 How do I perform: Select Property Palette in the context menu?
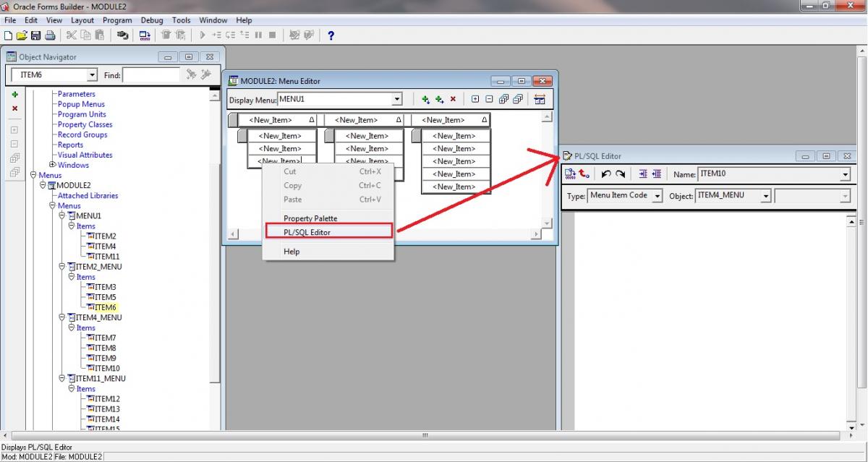[310, 218]
